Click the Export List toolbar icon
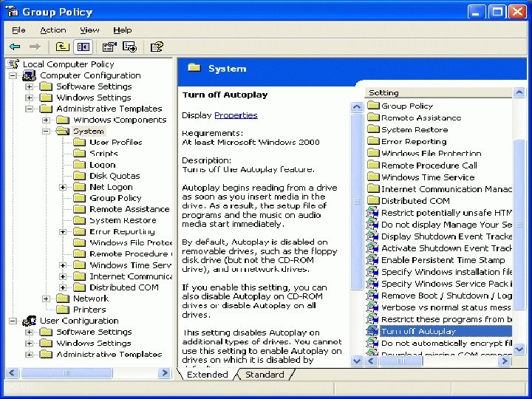532x399 pixels. click(x=129, y=47)
